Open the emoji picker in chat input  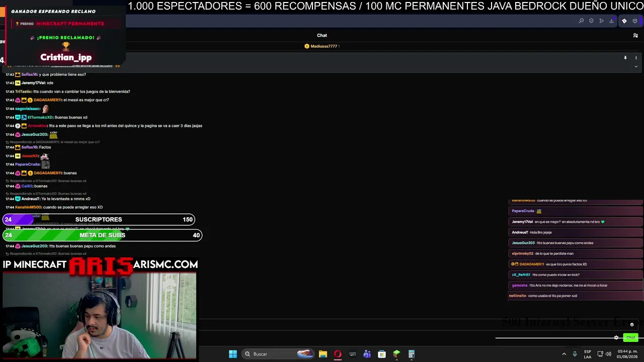pyautogui.click(x=632, y=325)
